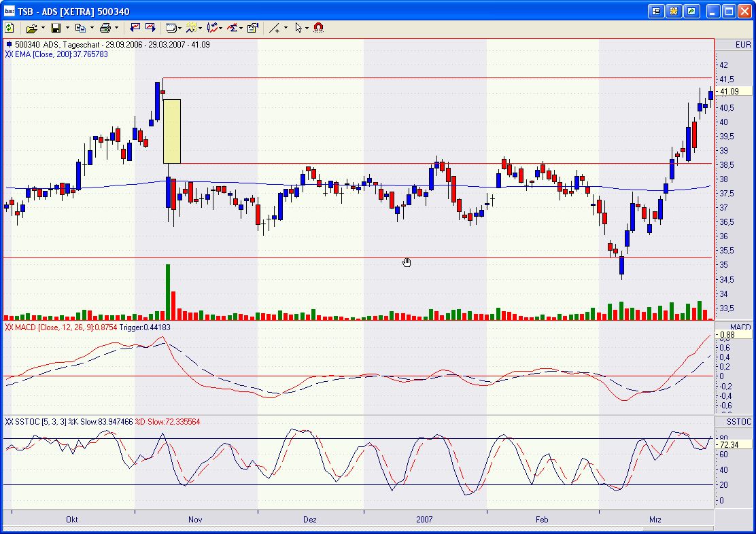Open the folder icon dropdown arrow
This screenshot has width=756, height=534.
tap(43, 29)
